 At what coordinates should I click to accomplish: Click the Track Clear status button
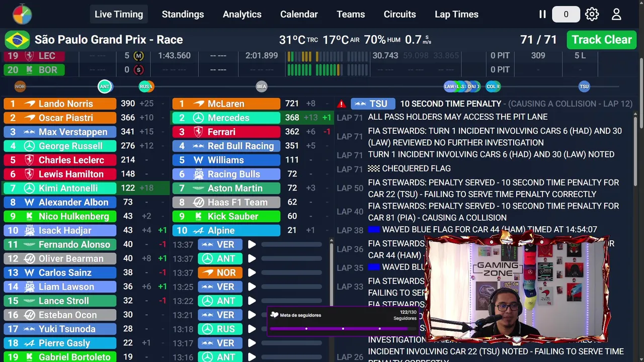pyautogui.click(x=601, y=40)
